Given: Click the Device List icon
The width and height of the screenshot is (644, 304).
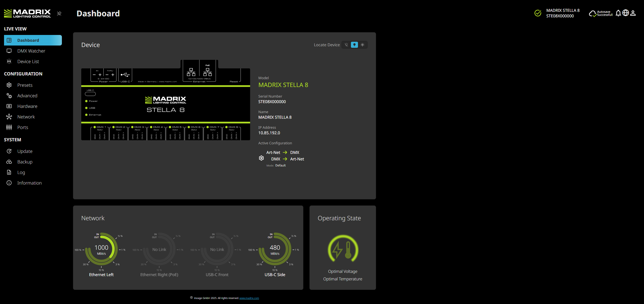Looking at the screenshot, I should coord(9,61).
